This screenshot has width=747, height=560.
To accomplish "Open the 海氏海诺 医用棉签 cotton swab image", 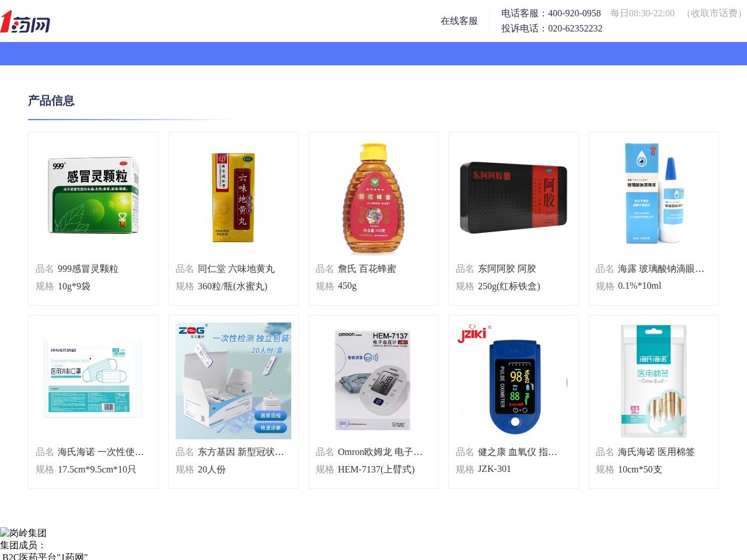I will 654,380.
